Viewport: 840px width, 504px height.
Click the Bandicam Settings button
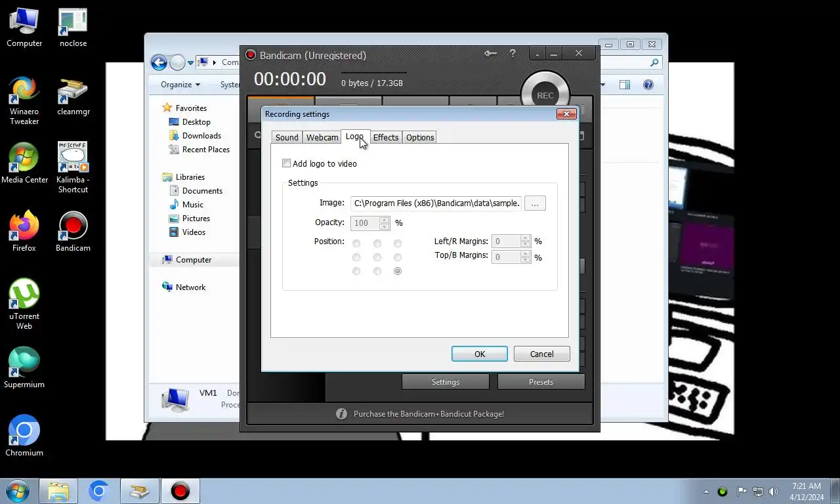pyautogui.click(x=446, y=382)
